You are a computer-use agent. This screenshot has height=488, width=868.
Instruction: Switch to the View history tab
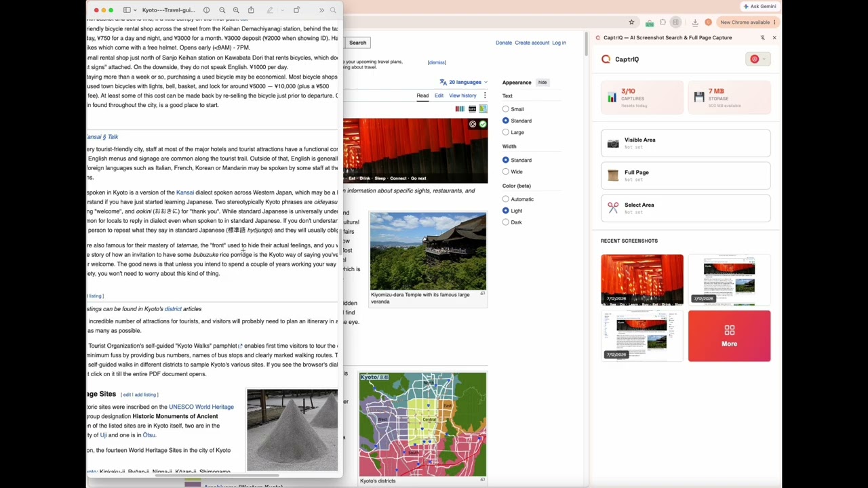[x=462, y=96]
